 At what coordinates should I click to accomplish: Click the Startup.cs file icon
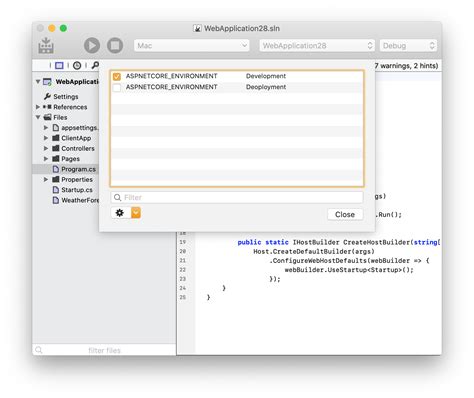click(56, 190)
